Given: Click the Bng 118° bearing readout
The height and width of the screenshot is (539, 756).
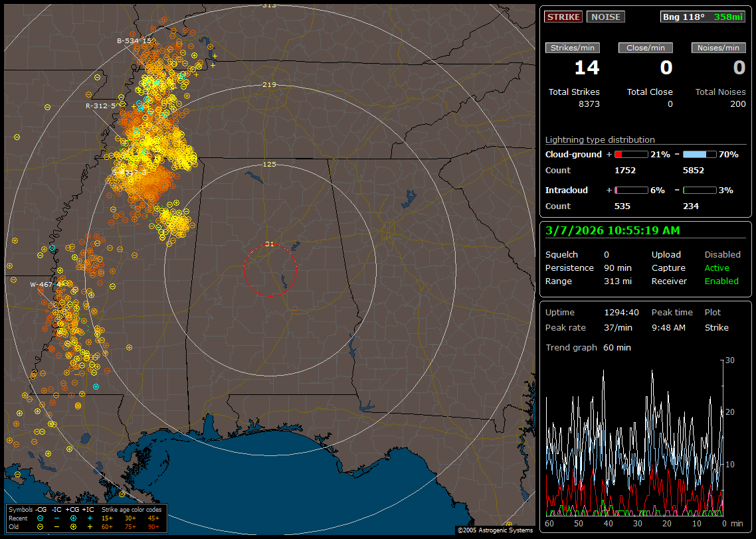Looking at the screenshot, I should coord(684,17).
